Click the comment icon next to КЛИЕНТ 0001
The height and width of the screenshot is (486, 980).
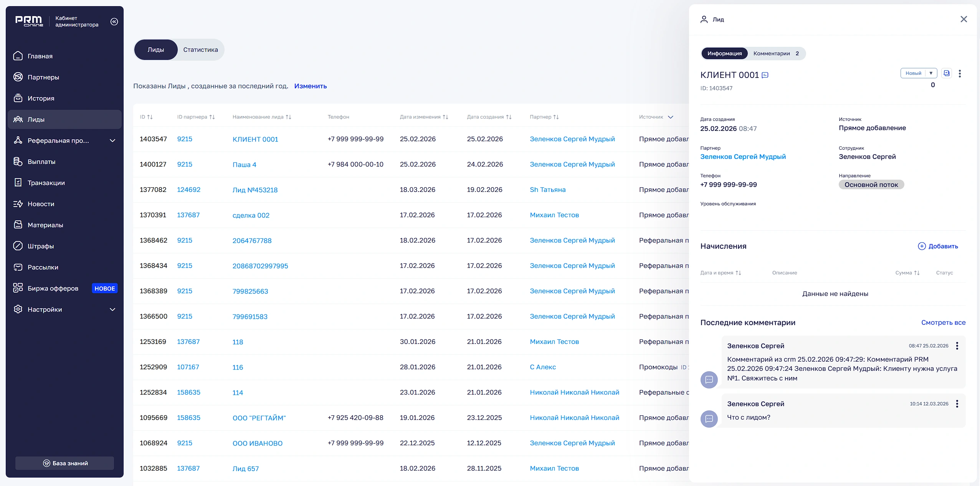click(765, 75)
